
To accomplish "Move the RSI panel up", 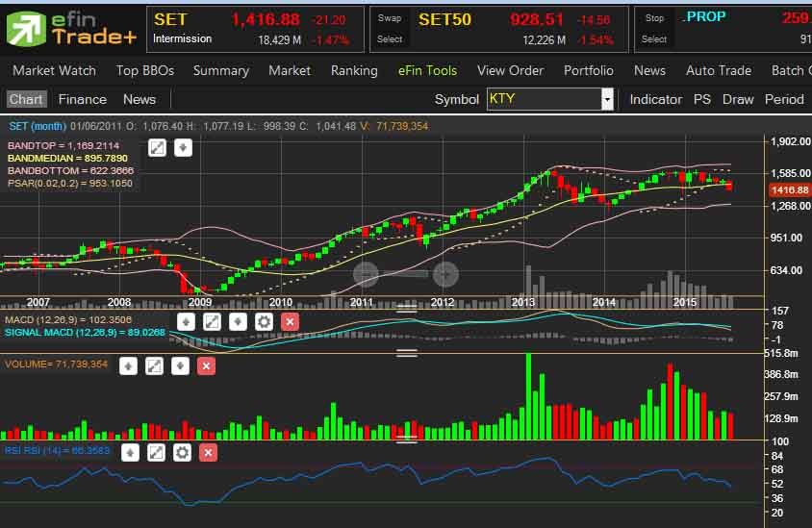I will click(131, 453).
